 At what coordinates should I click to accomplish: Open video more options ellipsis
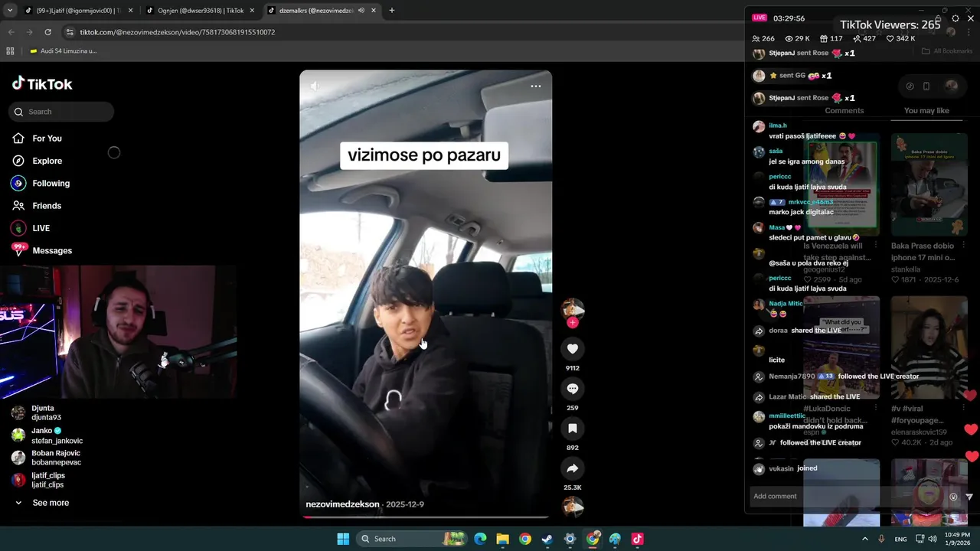tap(536, 86)
